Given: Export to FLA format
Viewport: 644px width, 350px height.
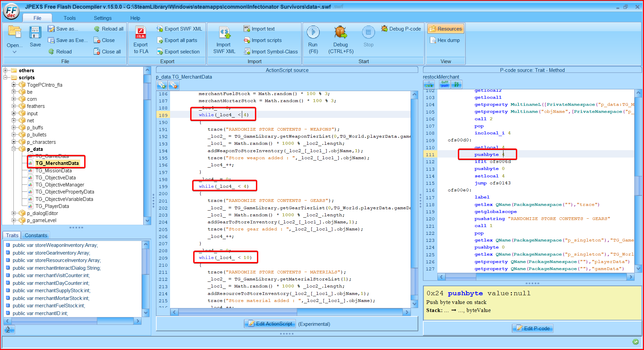Looking at the screenshot, I should [141, 40].
